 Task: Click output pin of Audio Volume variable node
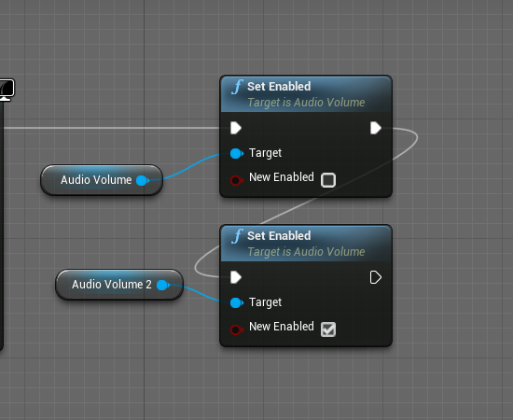tap(143, 180)
